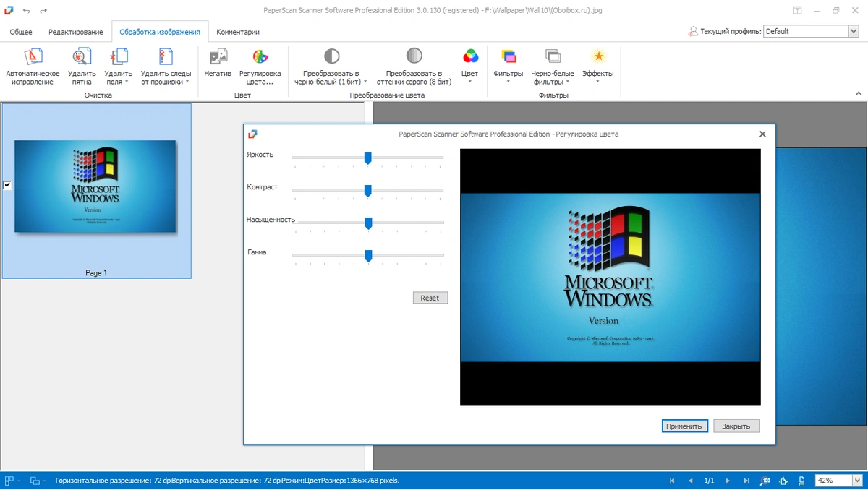
Task: Go to next page in status bar
Action: pyautogui.click(x=728, y=481)
